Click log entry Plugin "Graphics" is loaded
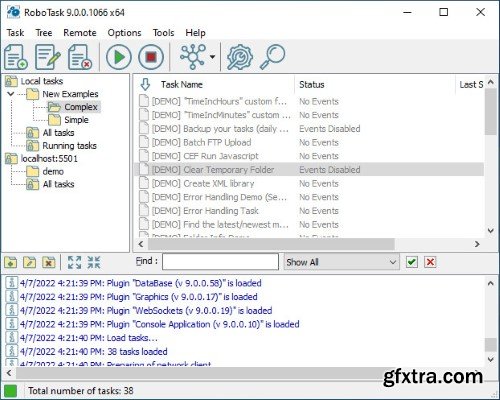Image resolution: width=500 pixels, height=400 pixels. [x=138, y=297]
